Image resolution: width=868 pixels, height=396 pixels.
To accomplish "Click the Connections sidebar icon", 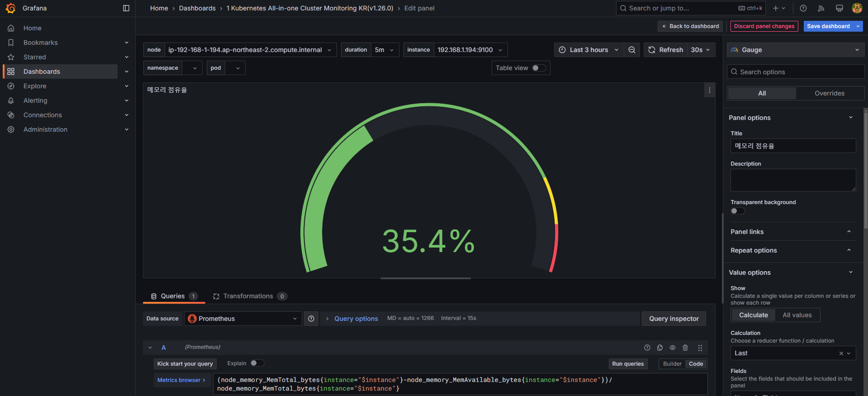I will [x=11, y=115].
